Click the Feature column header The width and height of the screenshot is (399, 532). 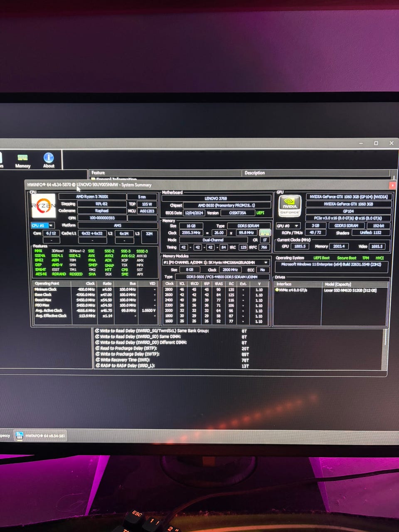click(165, 173)
